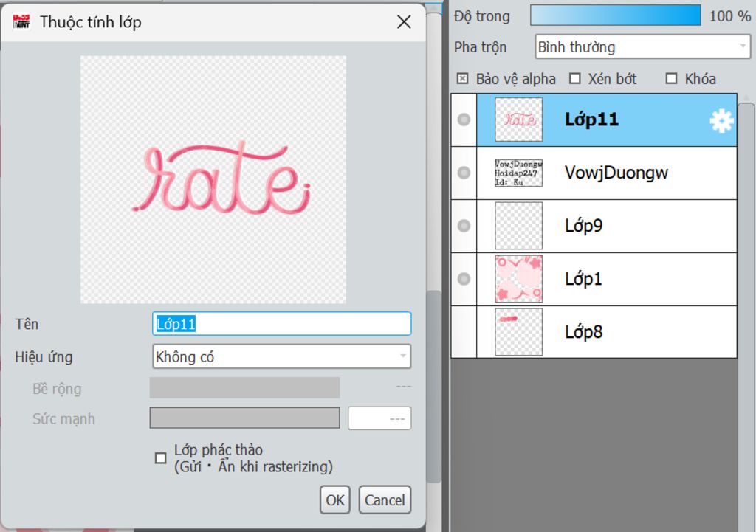Open the Hiệu ứng dropdown
Viewport: 756px width, 532px height.
[281, 356]
